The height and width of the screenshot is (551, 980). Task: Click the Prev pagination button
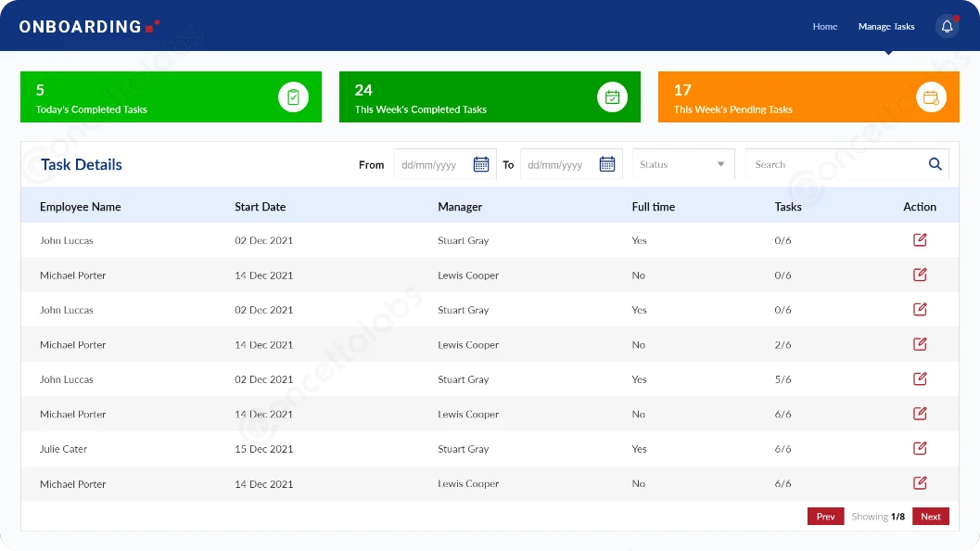(x=825, y=516)
